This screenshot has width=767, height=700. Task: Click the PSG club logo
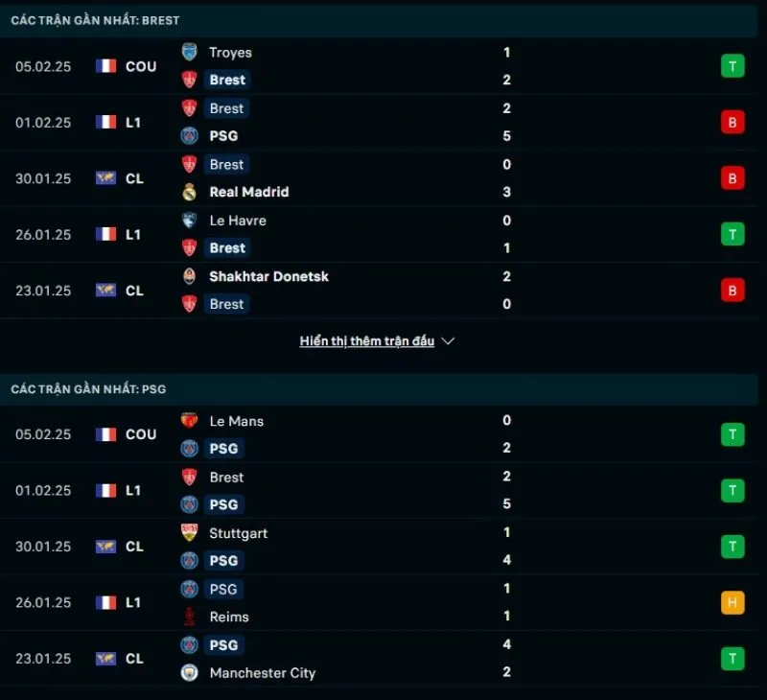coord(190,136)
